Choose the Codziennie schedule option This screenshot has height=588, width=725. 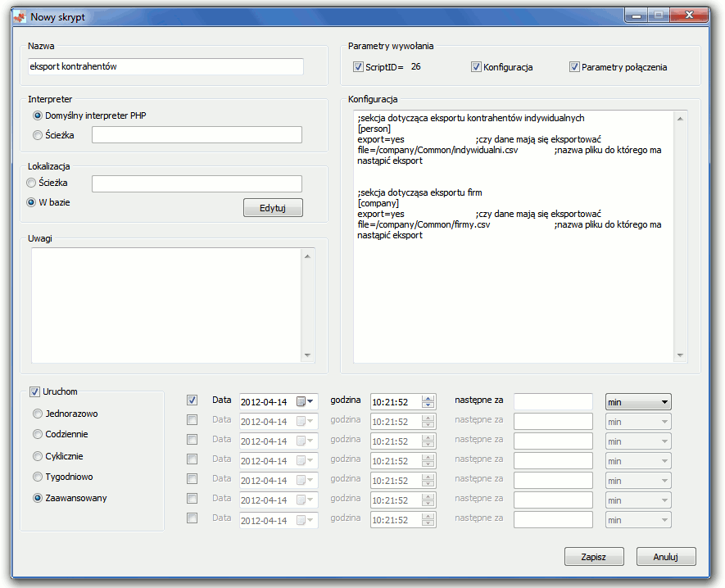(x=38, y=434)
